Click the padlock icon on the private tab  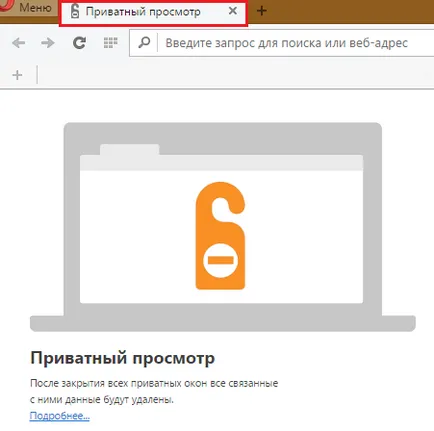click(x=75, y=12)
